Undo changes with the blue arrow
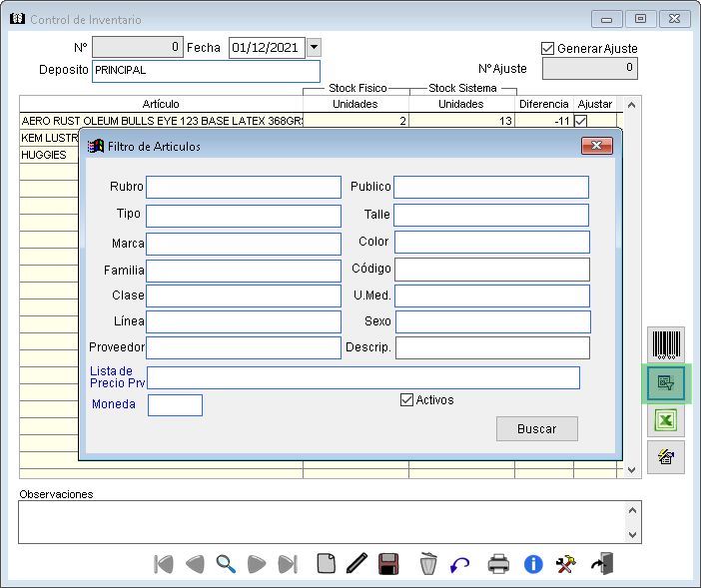The height and width of the screenshot is (588, 701). click(x=459, y=565)
